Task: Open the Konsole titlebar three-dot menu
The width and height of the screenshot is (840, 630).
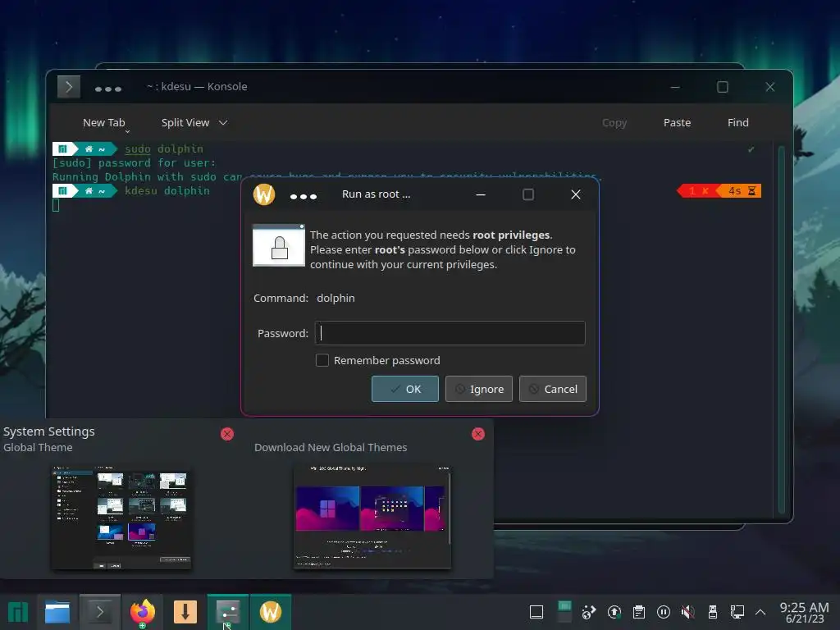Action: click(108, 89)
